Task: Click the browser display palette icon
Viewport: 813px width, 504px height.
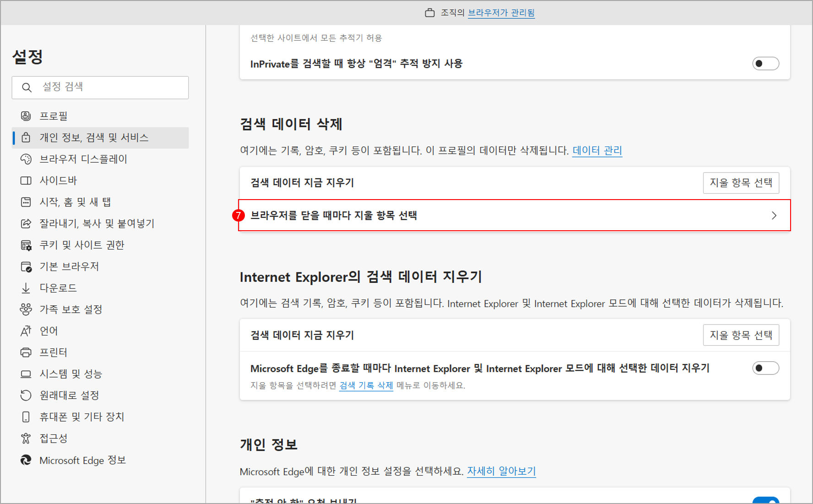Action: coord(26,159)
